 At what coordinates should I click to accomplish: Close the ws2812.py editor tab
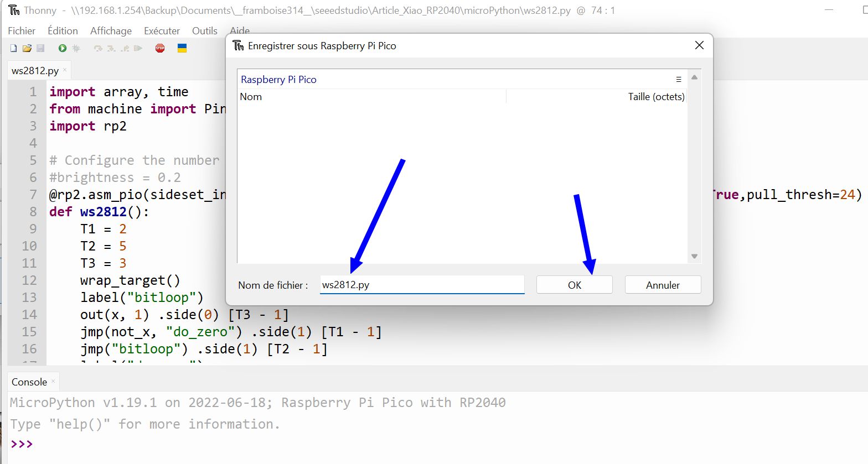tap(65, 70)
